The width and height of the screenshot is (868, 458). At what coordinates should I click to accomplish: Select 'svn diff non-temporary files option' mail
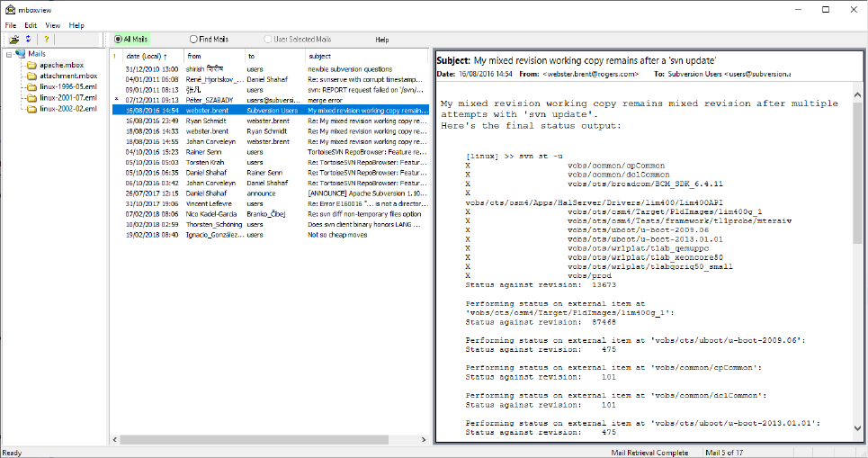coord(270,214)
